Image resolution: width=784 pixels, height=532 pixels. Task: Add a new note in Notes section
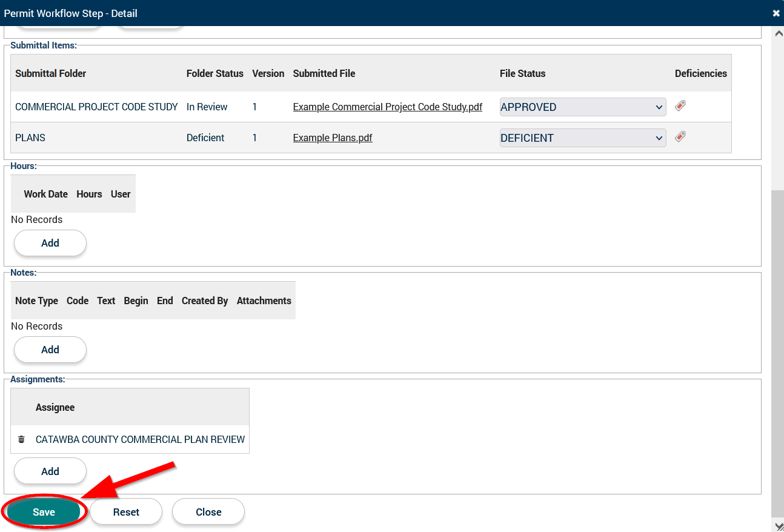coord(50,350)
